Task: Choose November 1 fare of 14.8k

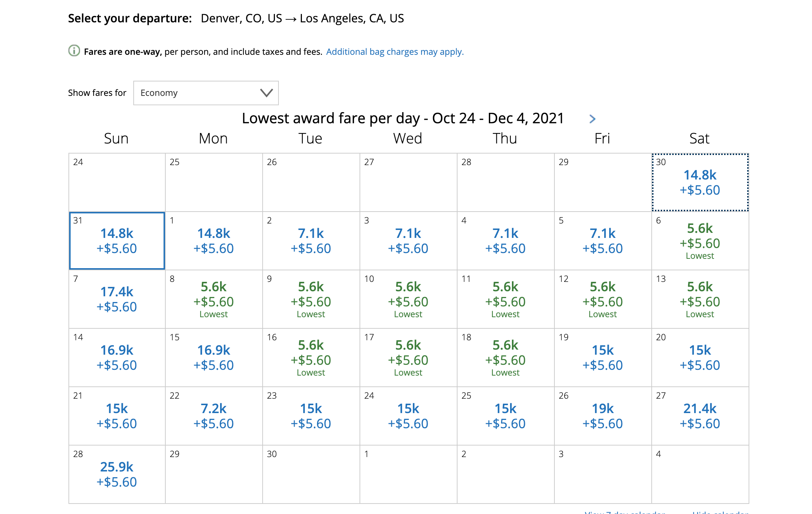Action: click(214, 241)
